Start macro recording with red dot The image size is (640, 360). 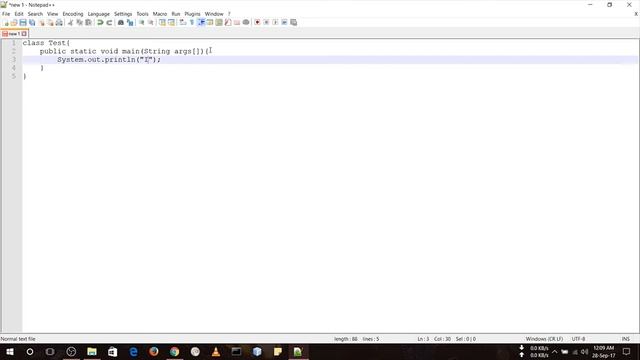coord(257,22)
